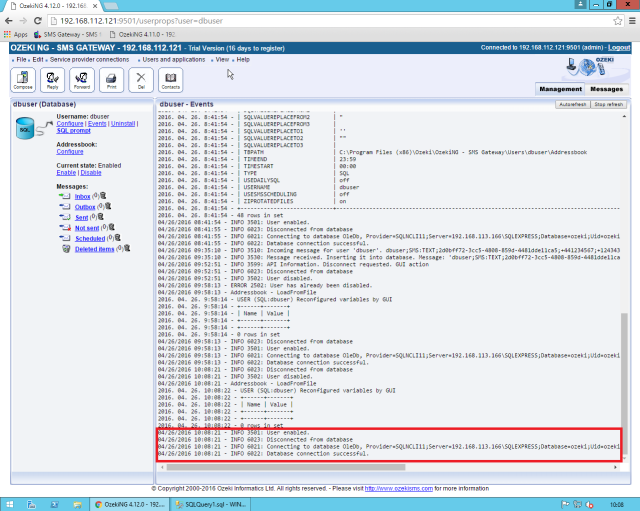Reload the page in the browser
640x511 pixels.
pyautogui.click(x=38, y=21)
